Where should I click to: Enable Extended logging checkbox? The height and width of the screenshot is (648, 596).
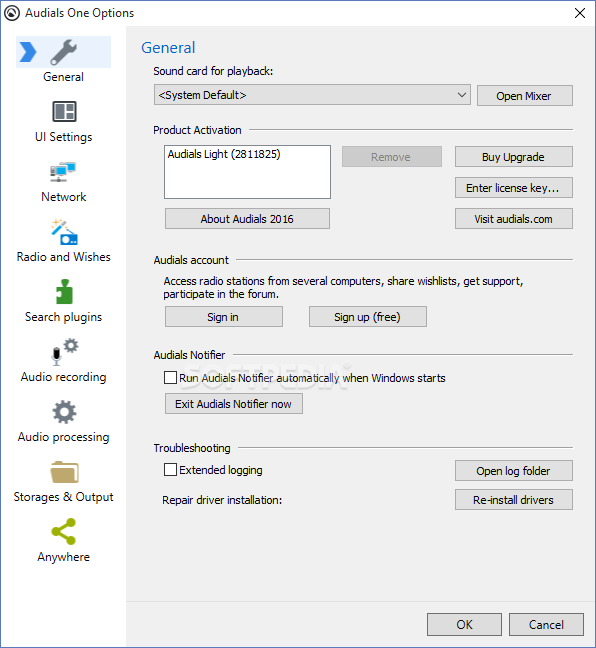click(x=170, y=470)
